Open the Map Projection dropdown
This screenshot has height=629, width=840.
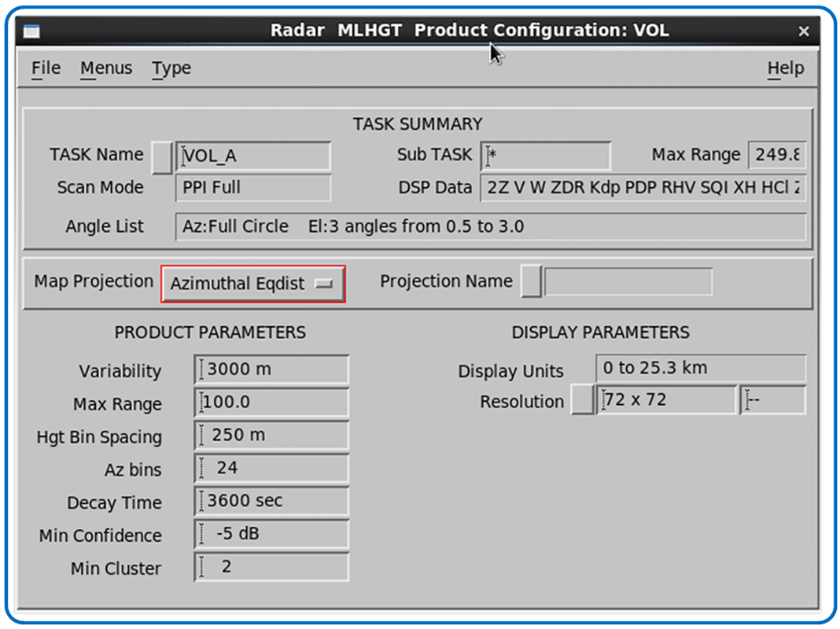click(252, 284)
